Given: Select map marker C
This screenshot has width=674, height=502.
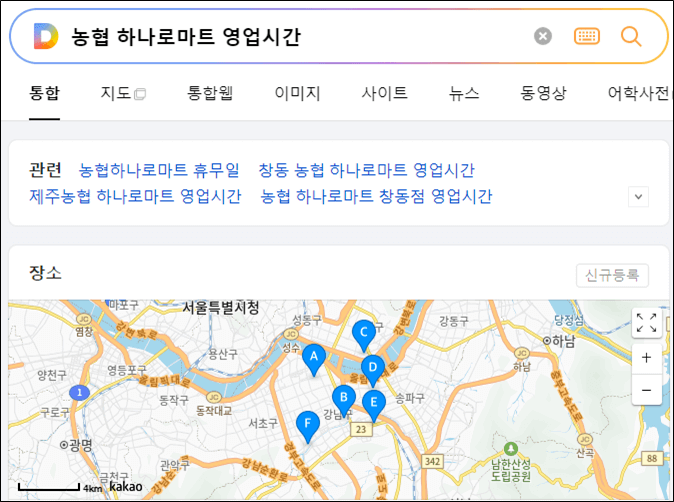Looking at the screenshot, I should tap(364, 336).
